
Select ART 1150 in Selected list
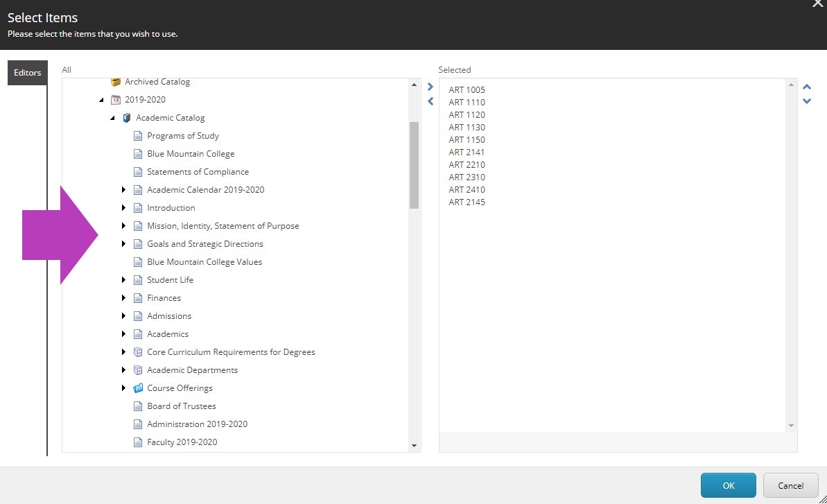point(467,140)
